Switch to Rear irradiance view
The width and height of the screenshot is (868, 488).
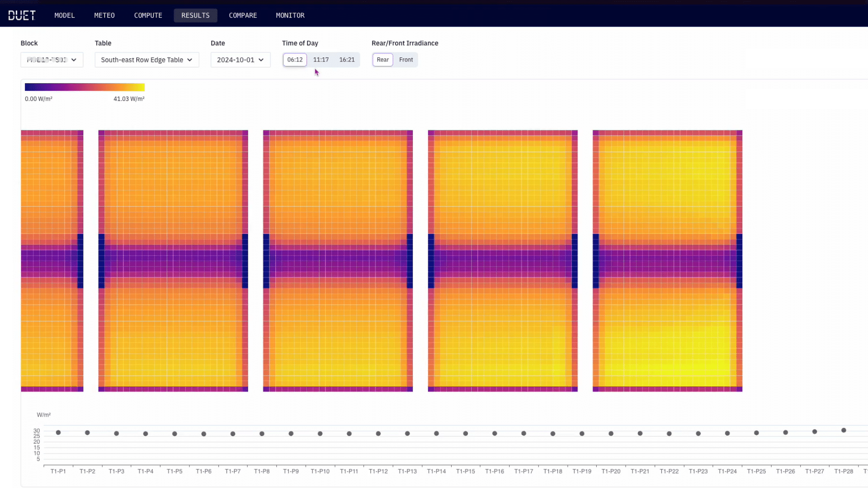pos(382,60)
